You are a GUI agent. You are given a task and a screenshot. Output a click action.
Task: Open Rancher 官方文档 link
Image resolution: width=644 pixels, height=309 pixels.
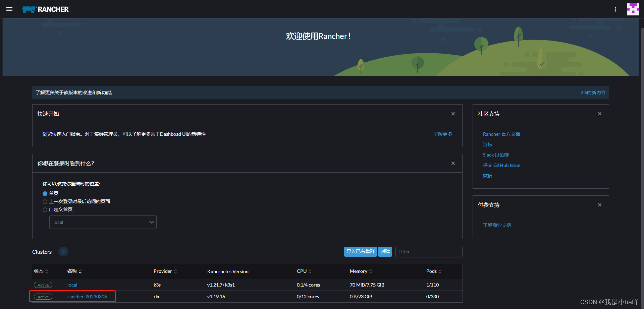point(501,134)
